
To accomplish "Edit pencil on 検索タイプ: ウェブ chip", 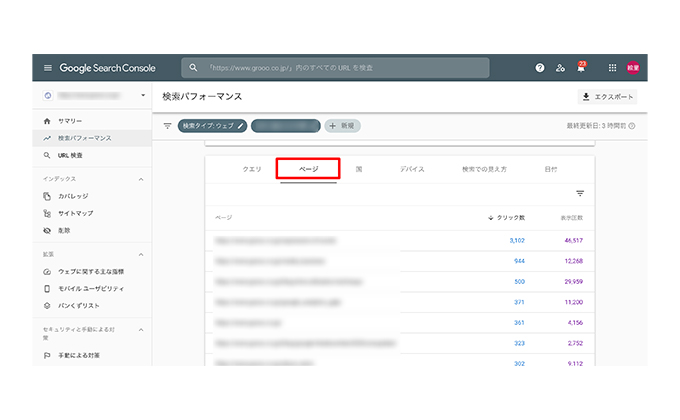I will 240,126.
